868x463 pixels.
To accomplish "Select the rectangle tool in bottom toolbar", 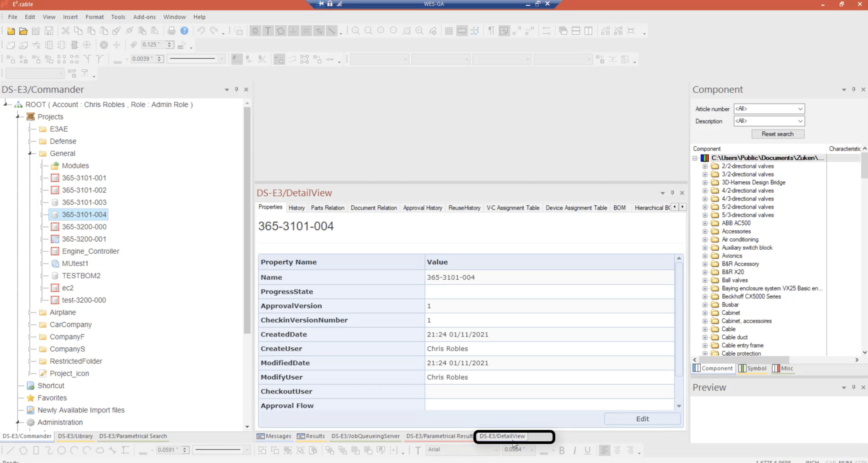I will coord(36,450).
